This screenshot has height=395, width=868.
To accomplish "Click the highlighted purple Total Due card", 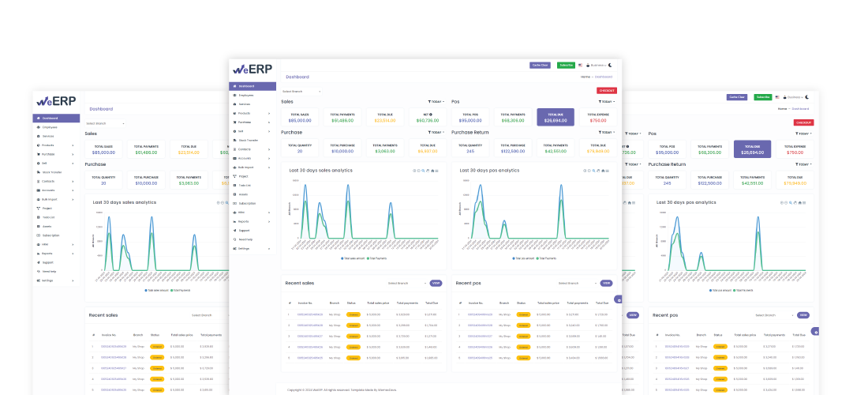I will point(556,117).
